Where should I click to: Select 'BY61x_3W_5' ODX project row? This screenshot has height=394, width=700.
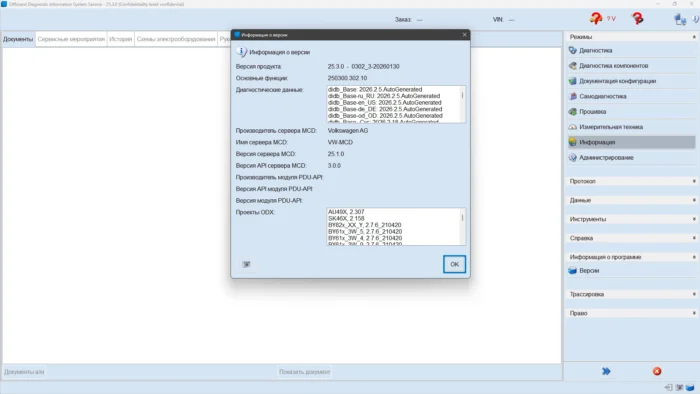click(x=365, y=232)
